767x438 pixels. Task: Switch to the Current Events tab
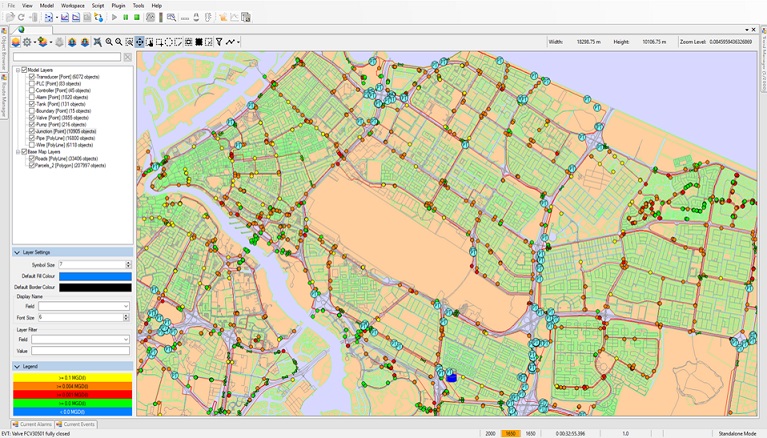coord(79,424)
